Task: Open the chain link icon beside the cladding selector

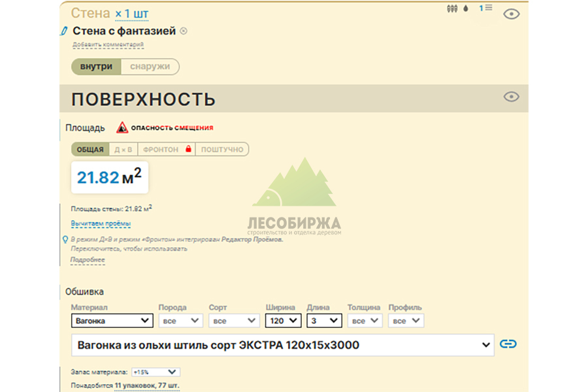Action: 509,344
